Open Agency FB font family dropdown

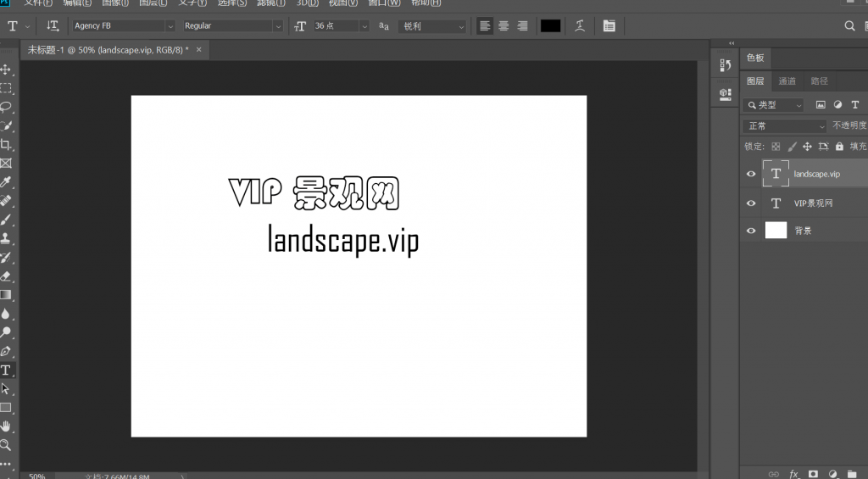tap(170, 26)
